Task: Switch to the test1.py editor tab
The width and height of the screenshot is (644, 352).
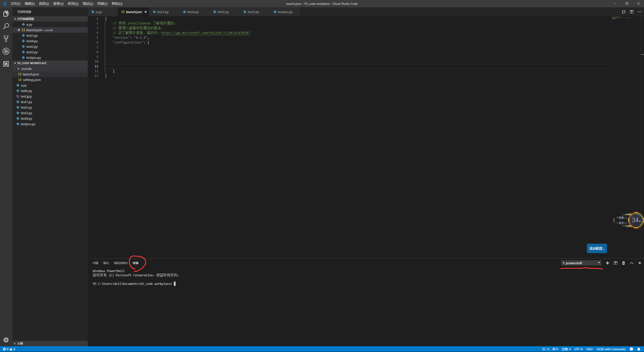Action: point(163,12)
